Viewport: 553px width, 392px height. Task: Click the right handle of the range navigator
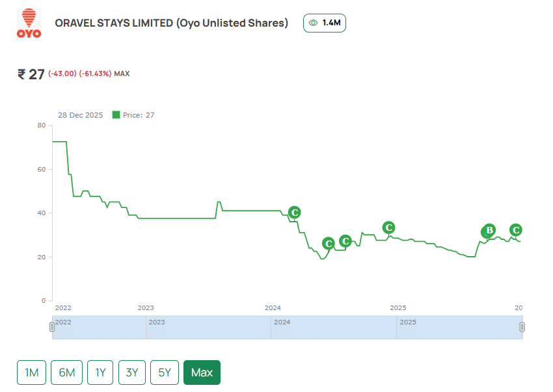click(522, 327)
